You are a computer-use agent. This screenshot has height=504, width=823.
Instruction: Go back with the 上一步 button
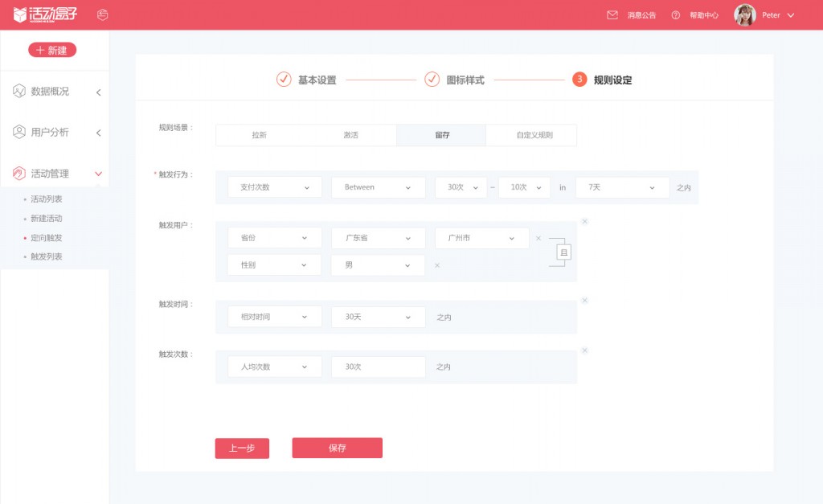point(242,449)
